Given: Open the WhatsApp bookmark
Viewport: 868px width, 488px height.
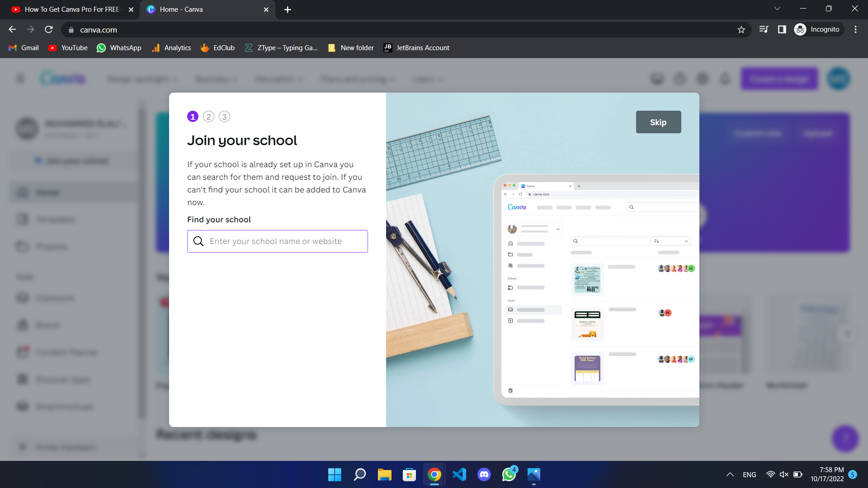Looking at the screenshot, I should 119,48.
